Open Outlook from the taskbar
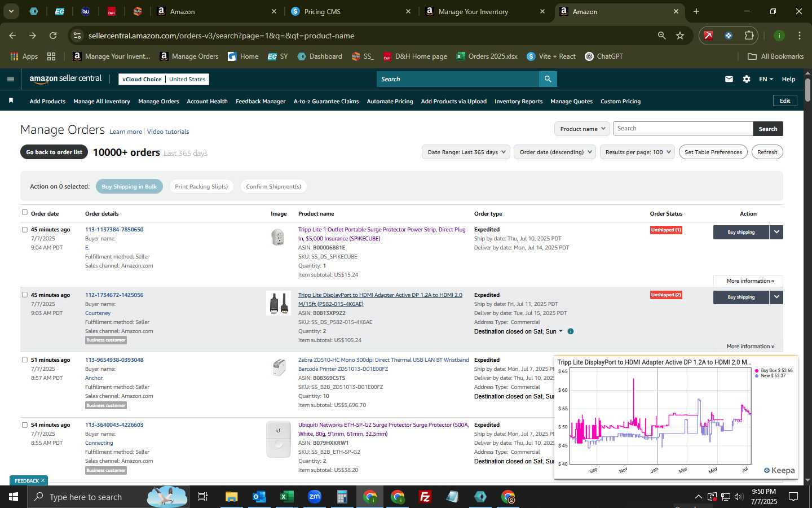Screen dimensions: 812x508 pyautogui.click(x=259, y=497)
